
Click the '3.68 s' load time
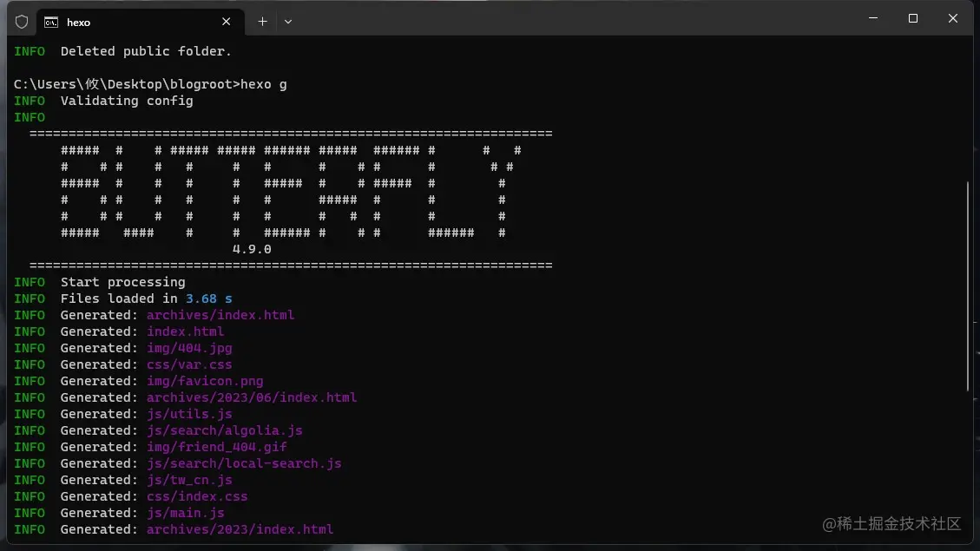tap(208, 298)
